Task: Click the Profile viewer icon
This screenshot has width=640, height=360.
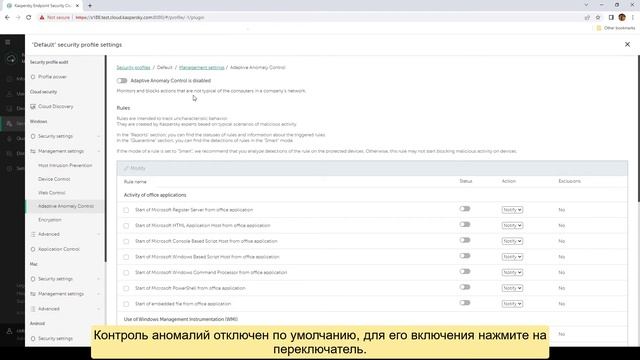Action: pyautogui.click(x=33, y=77)
